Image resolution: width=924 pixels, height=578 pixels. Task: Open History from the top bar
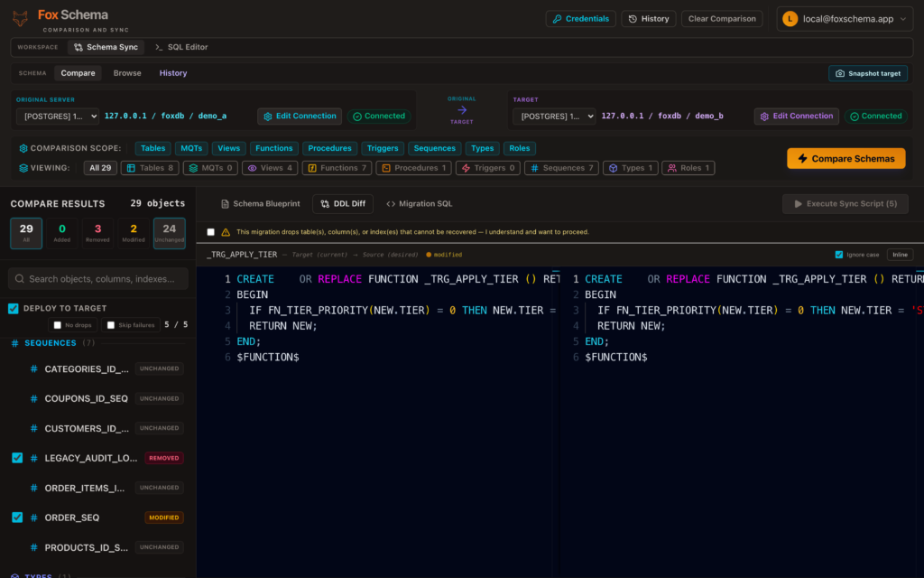click(648, 19)
